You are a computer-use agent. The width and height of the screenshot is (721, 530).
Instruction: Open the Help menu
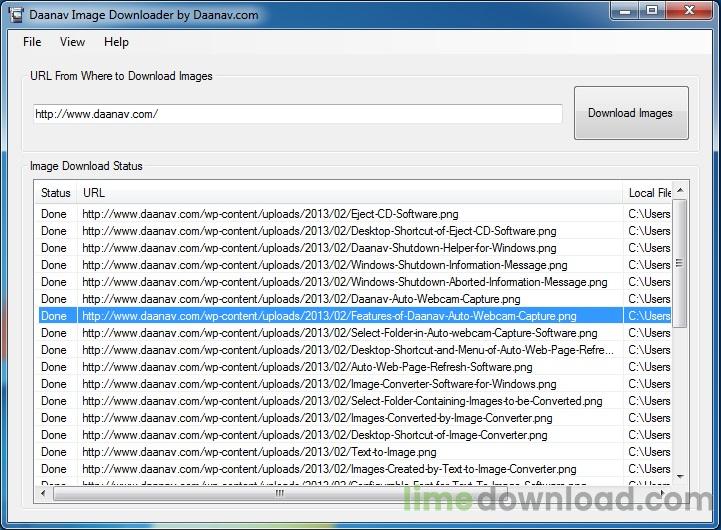pos(116,42)
